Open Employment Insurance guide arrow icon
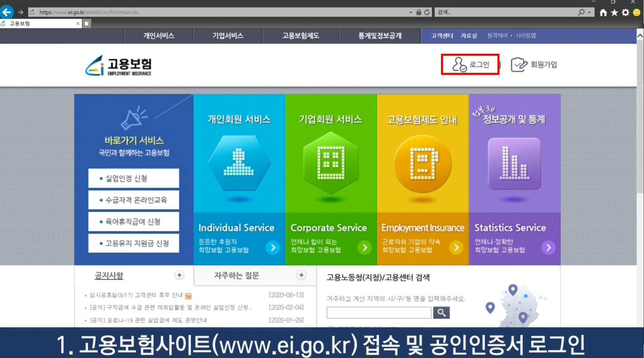 pos(456,248)
